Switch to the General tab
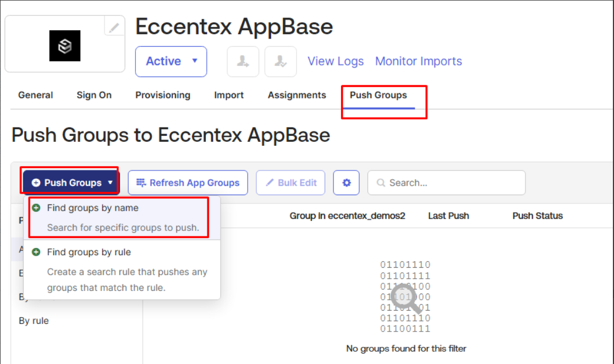Viewport: 614px width, 364px height. [35, 95]
